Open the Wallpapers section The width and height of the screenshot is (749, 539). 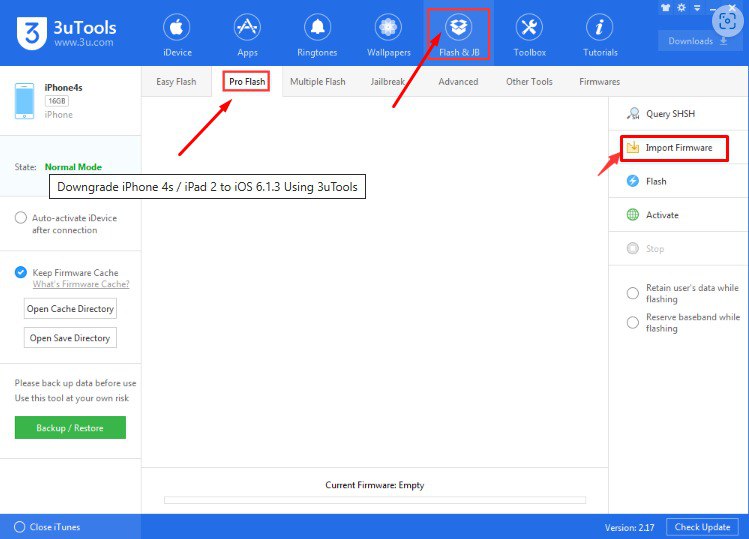(388, 35)
